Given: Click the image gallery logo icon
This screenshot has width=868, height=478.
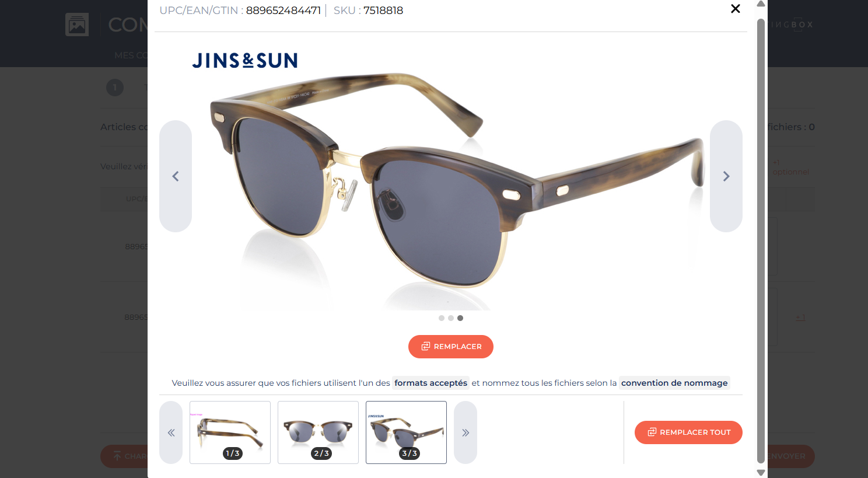Looking at the screenshot, I should (77, 25).
